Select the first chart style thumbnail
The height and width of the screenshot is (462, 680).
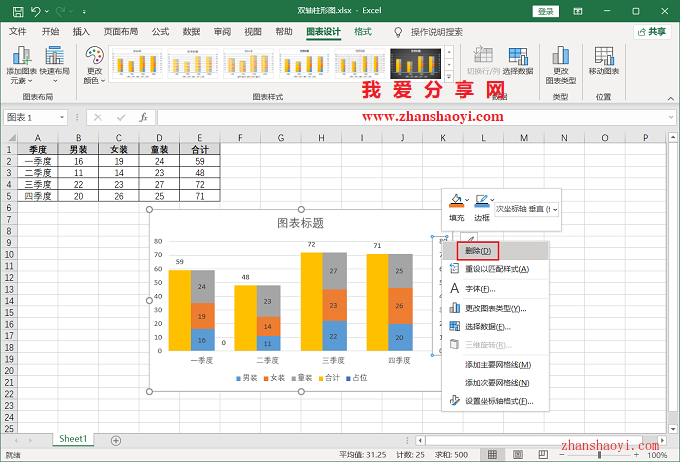pos(137,63)
